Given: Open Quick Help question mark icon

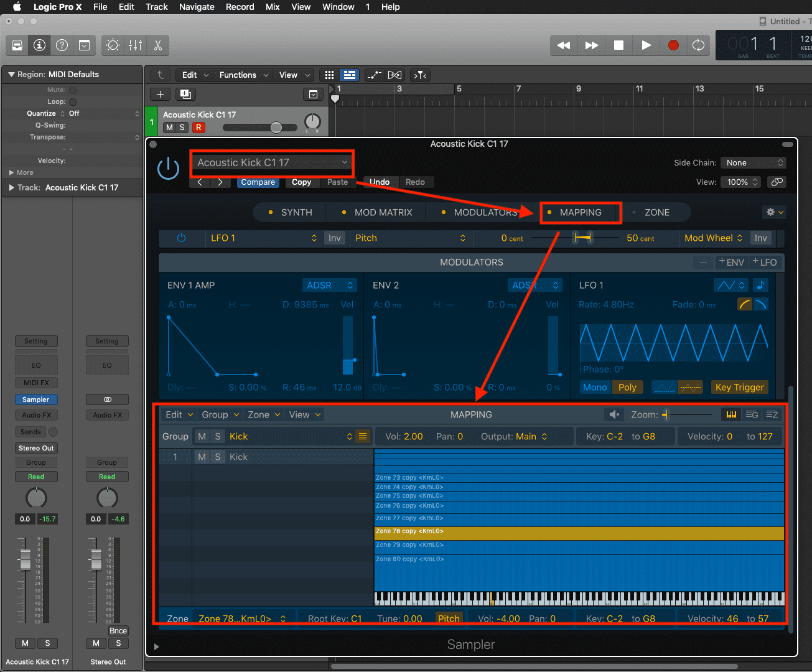Looking at the screenshot, I should [x=62, y=45].
